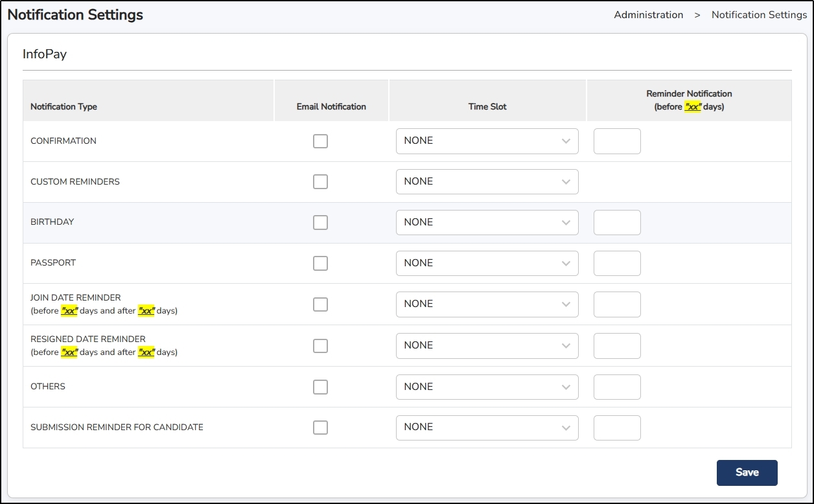The width and height of the screenshot is (814, 504).
Task: Enable Passport email notification checkbox
Action: tap(320, 264)
